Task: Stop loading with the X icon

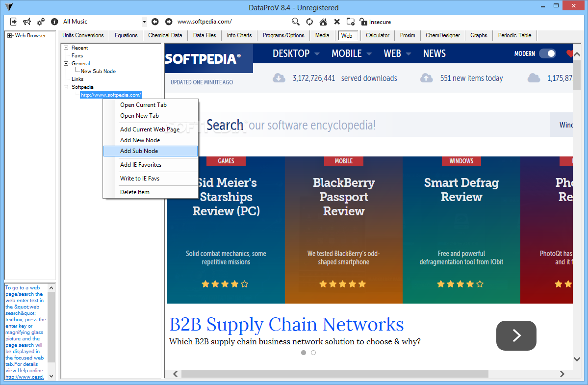Action: click(337, 22)
